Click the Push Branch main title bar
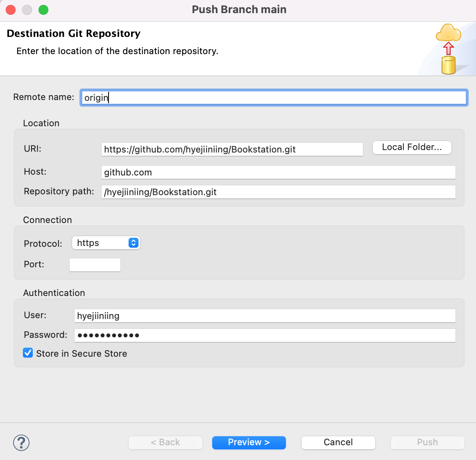Image resolution: width=476 pixels, height=460 pixels. click(239, 10)
